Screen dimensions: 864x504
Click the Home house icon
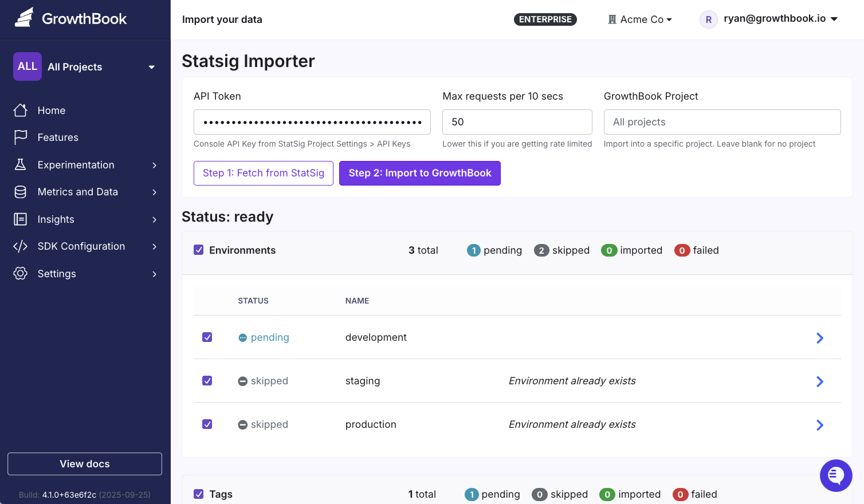coord(21,110)
